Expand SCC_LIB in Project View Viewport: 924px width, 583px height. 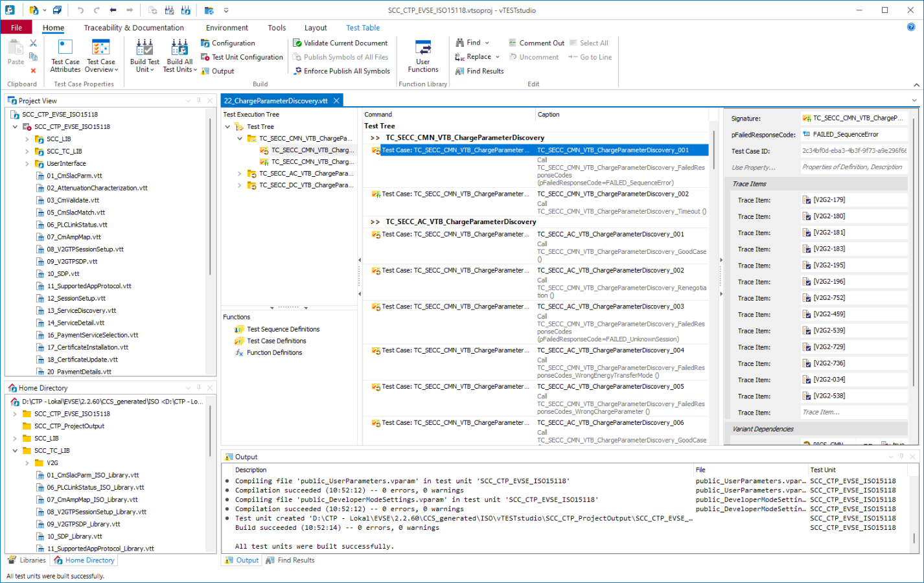[27, 139]
